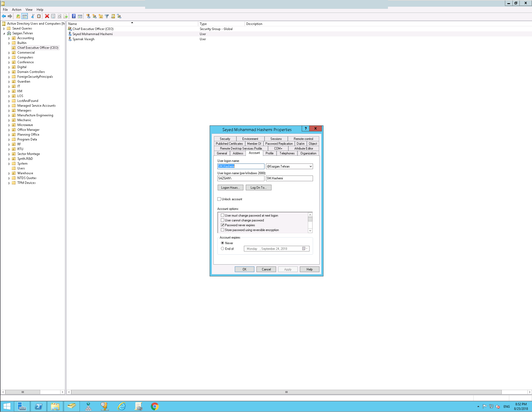Screen dimensions: 532x412
Task: Click the SM.Hashemi user logon name field
Action: coord(241,166)
